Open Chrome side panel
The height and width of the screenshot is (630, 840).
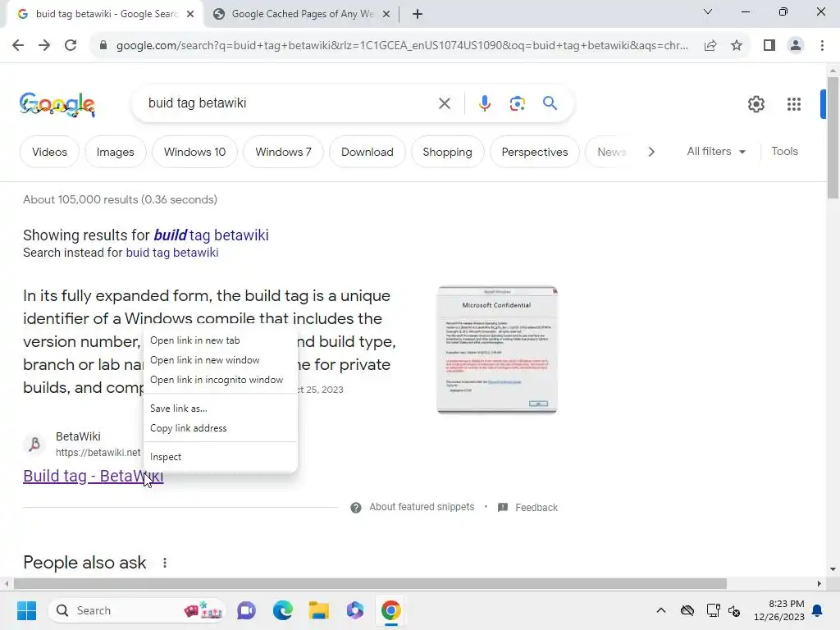769,46
